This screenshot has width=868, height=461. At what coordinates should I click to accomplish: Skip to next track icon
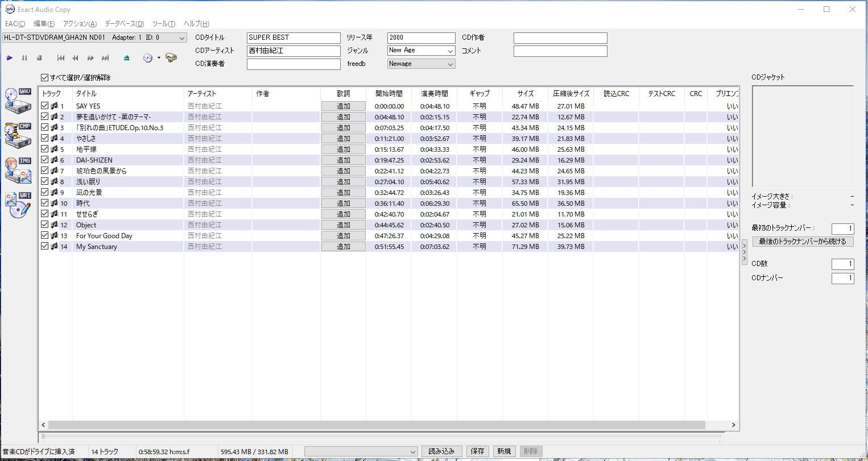[x=105, y=58]
